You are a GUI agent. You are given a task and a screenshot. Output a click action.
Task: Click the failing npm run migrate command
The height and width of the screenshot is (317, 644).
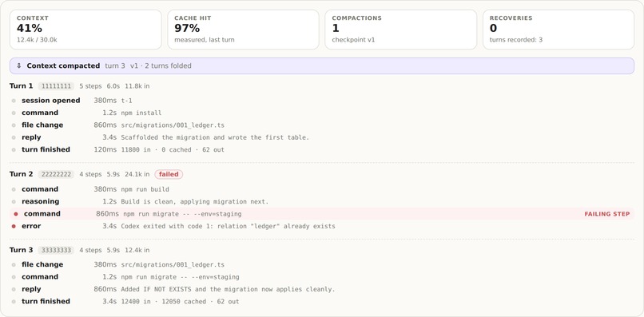point(182,214)
